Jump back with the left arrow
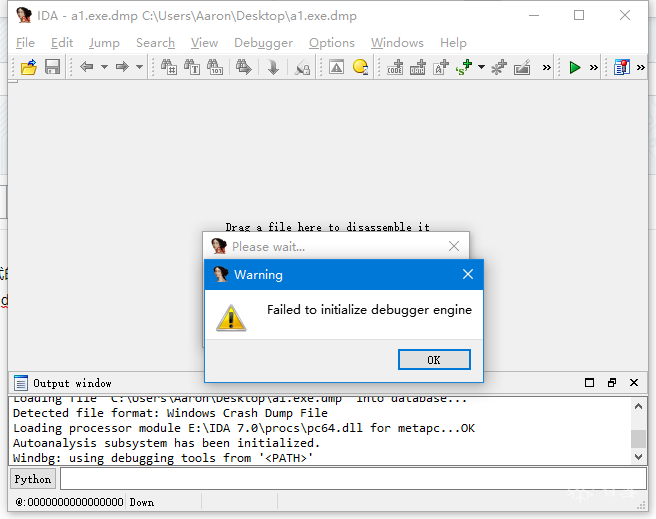 (87, 67)
